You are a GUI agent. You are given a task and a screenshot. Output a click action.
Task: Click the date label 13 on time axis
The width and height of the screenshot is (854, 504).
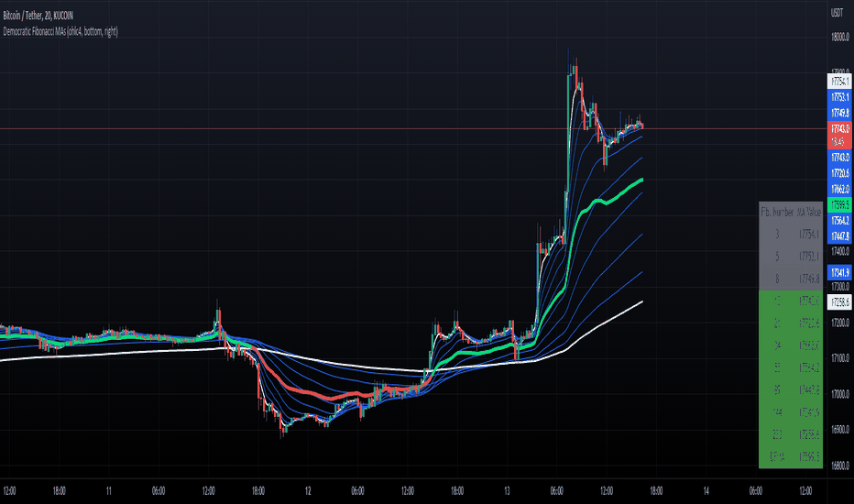(x=507, y=491)
